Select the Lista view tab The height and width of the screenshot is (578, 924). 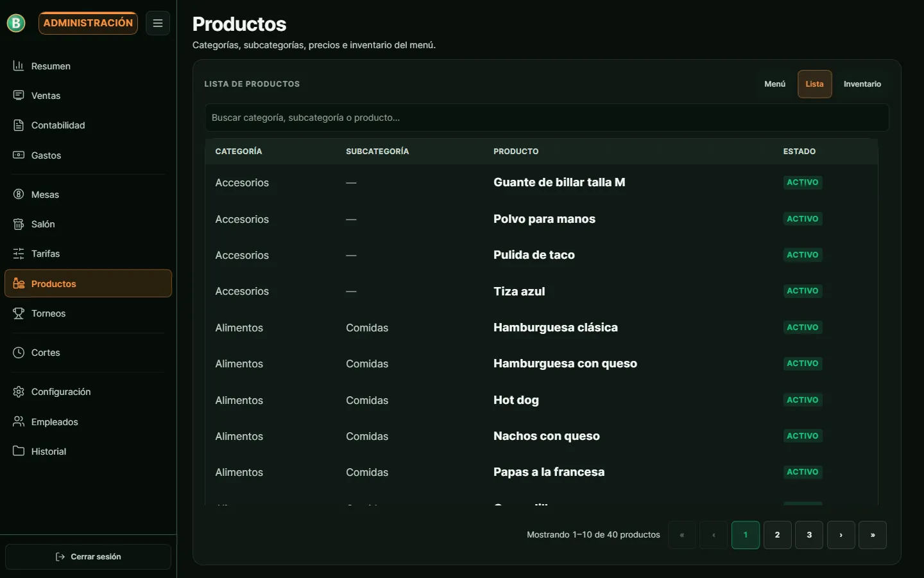814,84
